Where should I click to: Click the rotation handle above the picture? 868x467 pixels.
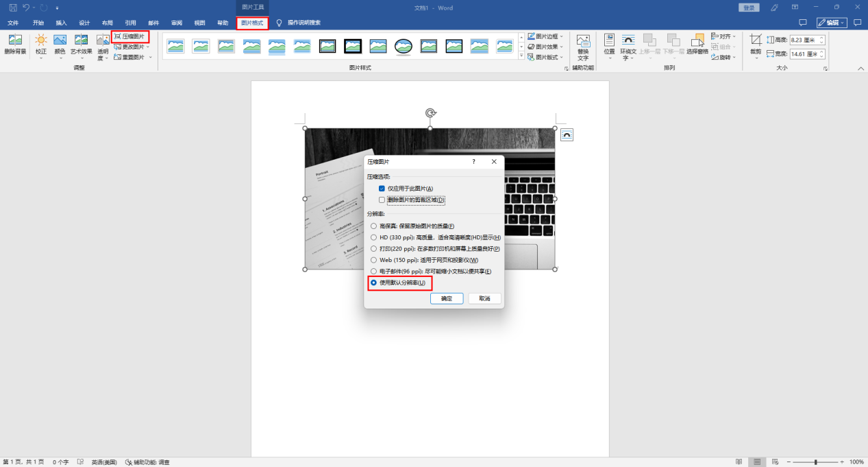click(x=430, y=112)
